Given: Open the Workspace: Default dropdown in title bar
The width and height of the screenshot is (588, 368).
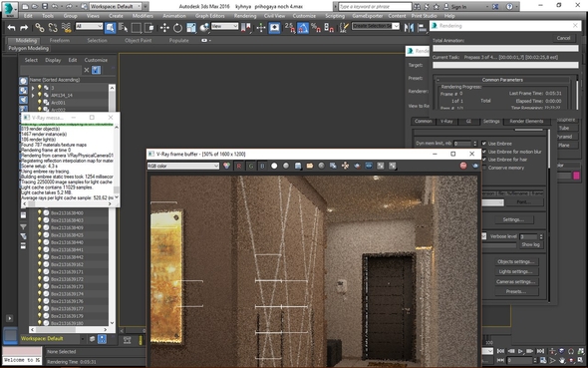Looking at the screenshot, I should 116,6.
